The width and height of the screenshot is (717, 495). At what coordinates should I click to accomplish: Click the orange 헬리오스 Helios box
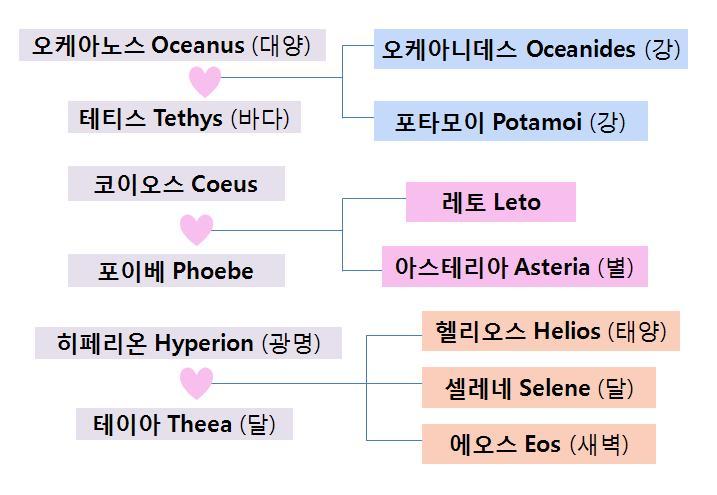pos(551,331)
